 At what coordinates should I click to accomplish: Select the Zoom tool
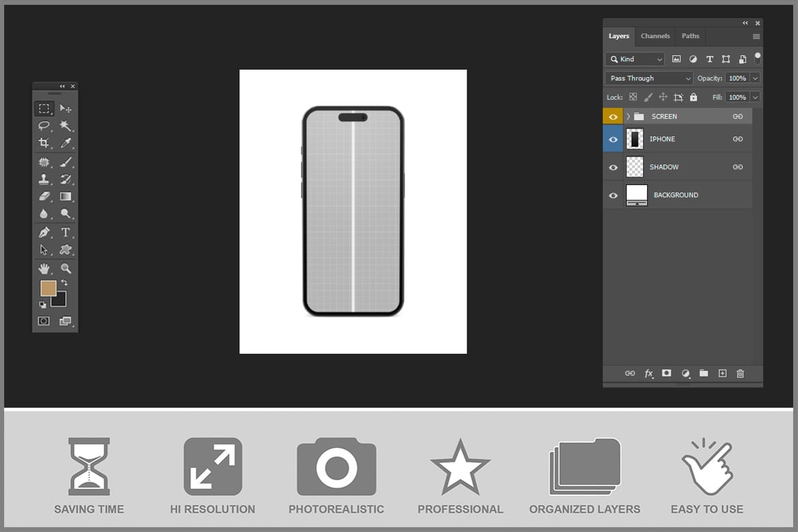(x=65, y=268)
